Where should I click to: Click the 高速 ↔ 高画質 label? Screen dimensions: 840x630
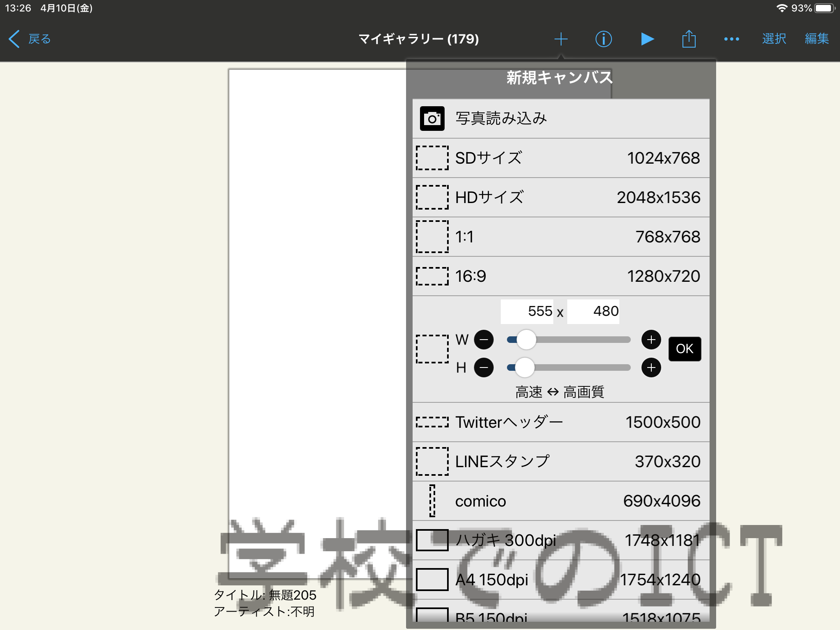tap(560, 392)
